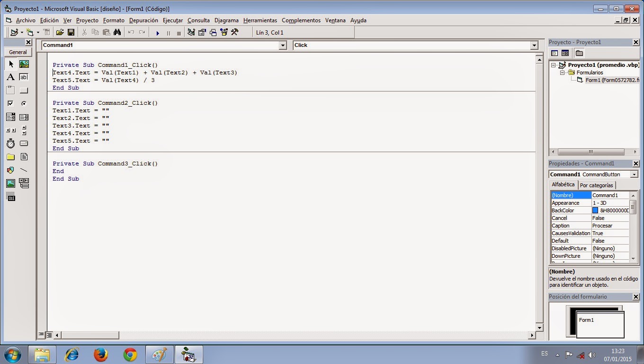Click the BackColor color swatch
Screen dimensions: 644x364
(x=596, y=210)
